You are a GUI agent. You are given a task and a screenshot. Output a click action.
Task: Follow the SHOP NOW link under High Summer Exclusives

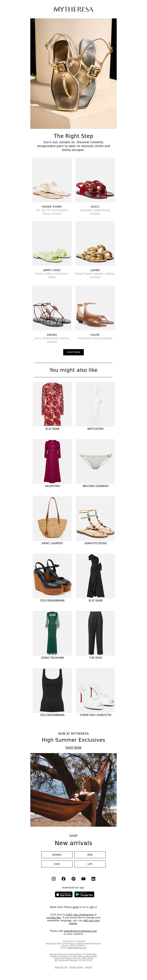pos(73,748)
